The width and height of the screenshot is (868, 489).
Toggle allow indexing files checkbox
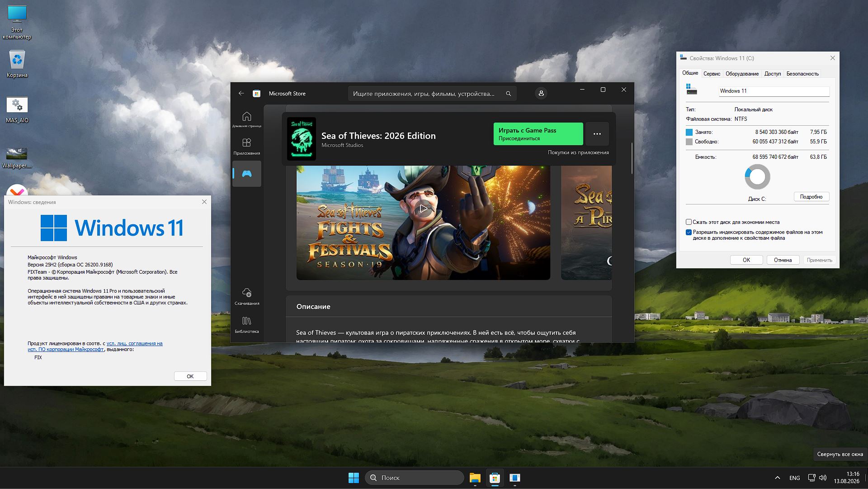point(689,233)
